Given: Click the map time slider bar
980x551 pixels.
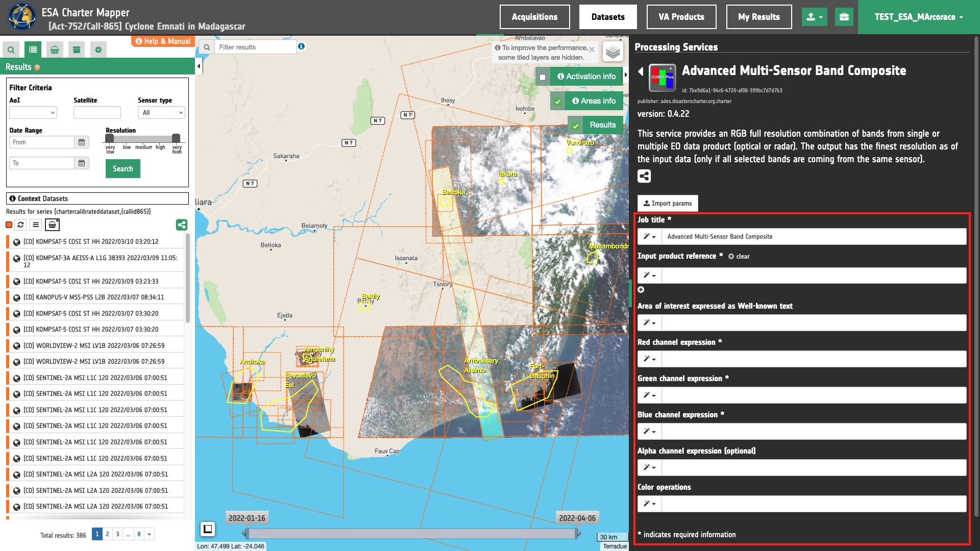Looking at the screenshot, I should [412, 534].
